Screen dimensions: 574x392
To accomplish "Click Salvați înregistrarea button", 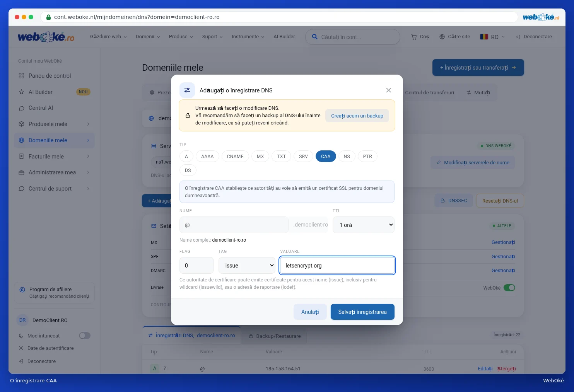I will tap(362, 312).
